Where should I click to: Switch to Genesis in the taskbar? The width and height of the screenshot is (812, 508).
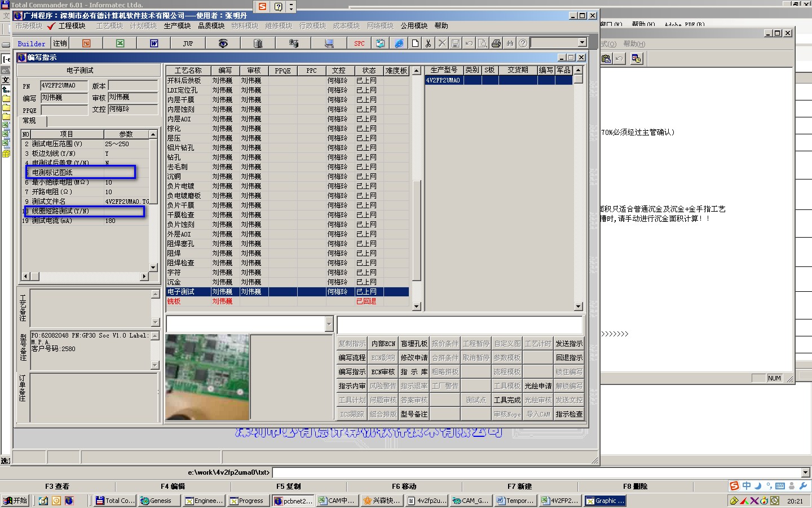tap(160, 501)
